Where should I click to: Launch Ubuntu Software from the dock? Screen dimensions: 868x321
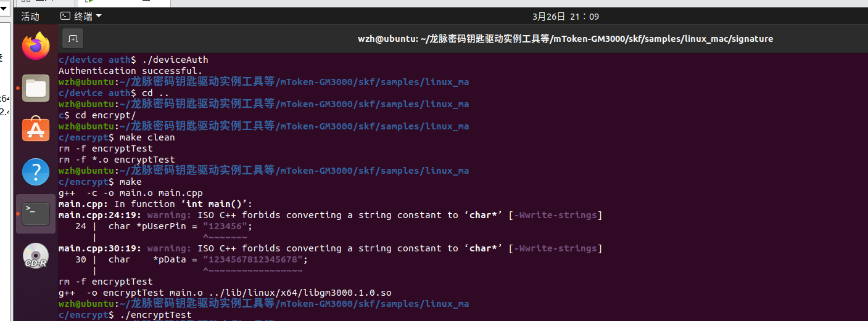pyautogui.click(x=35, y=129)
